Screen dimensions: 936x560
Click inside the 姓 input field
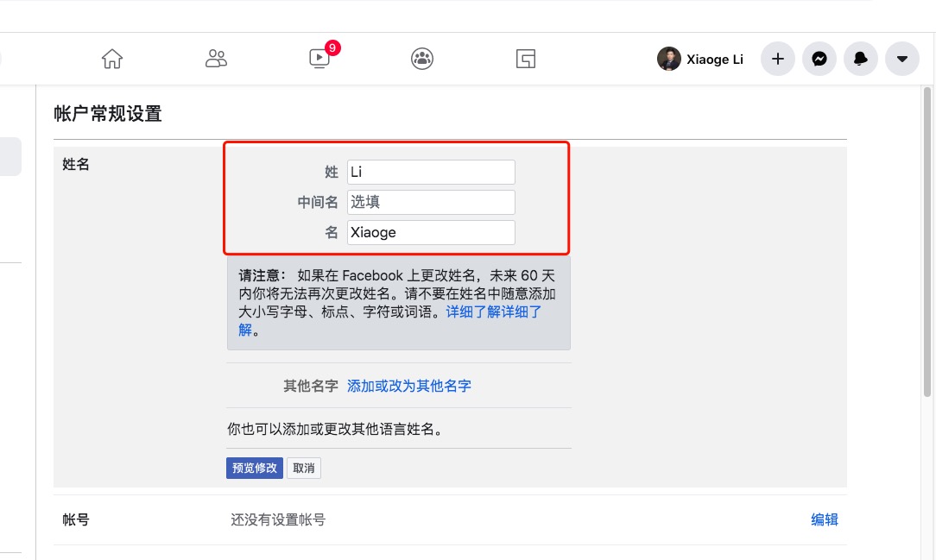point(430,172)
